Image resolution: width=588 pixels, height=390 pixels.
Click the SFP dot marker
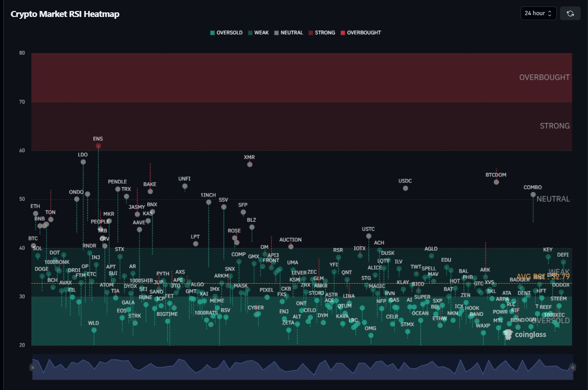[x=243, y=212]
